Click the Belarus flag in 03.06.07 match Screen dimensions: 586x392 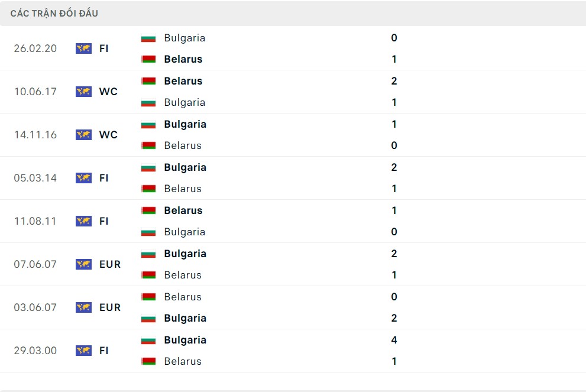tap(148, 297)
